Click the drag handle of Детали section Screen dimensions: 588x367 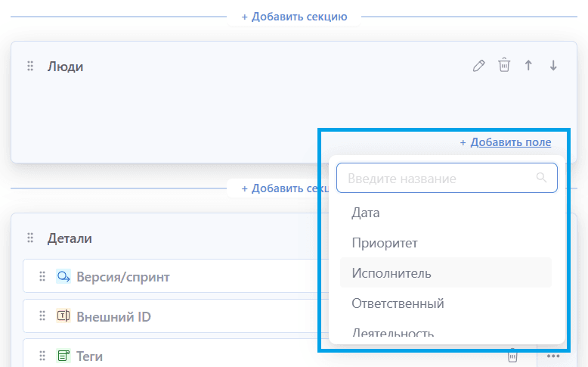tap(31, 238)
